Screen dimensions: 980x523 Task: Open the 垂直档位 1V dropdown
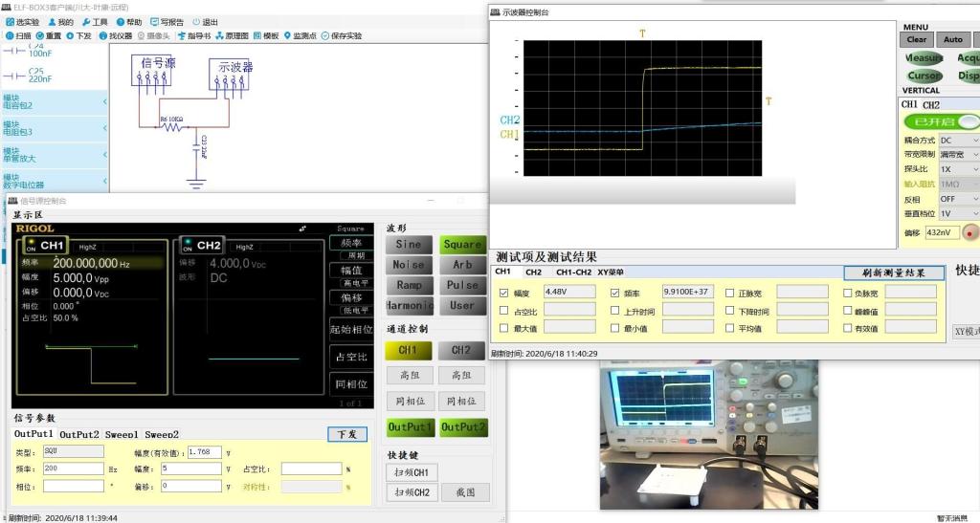[x=959, y=213]
